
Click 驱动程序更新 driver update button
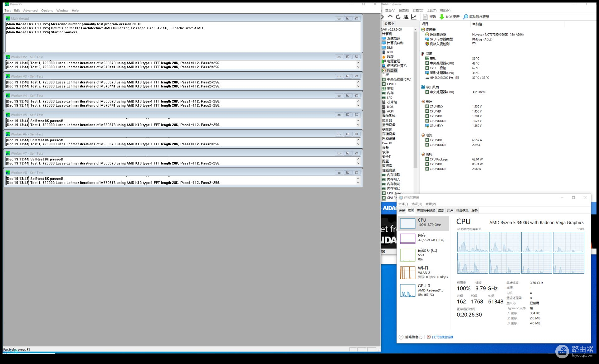coord(476,17)
